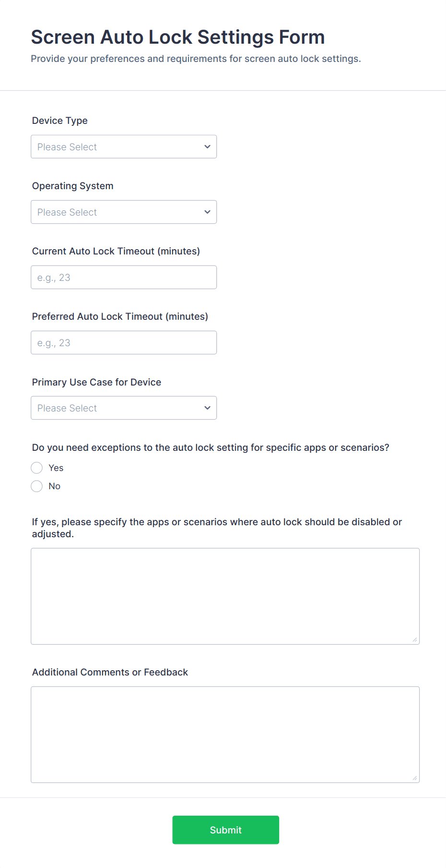Click the Operating System field label
Screen dimensions: 446x868
pyautogui.click(x=72, y=186)
